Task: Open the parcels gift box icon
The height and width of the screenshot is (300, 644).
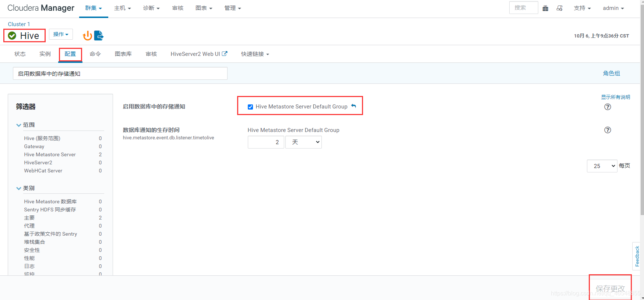Action: (x=545, y=8)
